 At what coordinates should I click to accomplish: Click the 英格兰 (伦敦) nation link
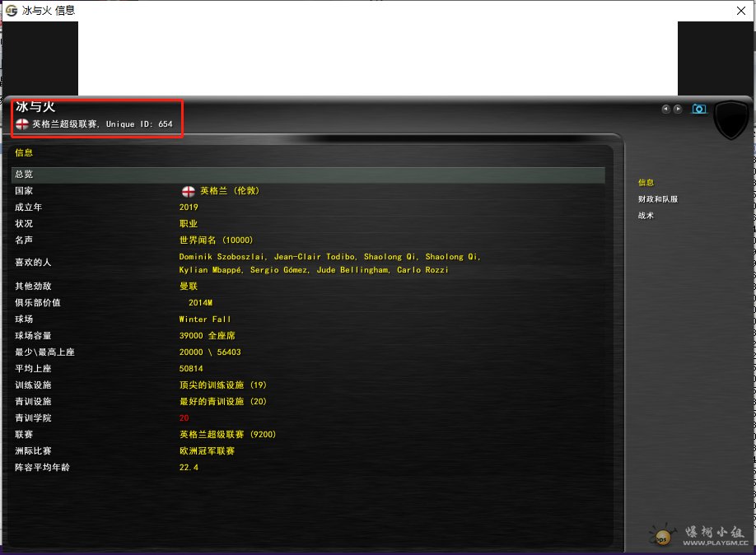(229, 191)
